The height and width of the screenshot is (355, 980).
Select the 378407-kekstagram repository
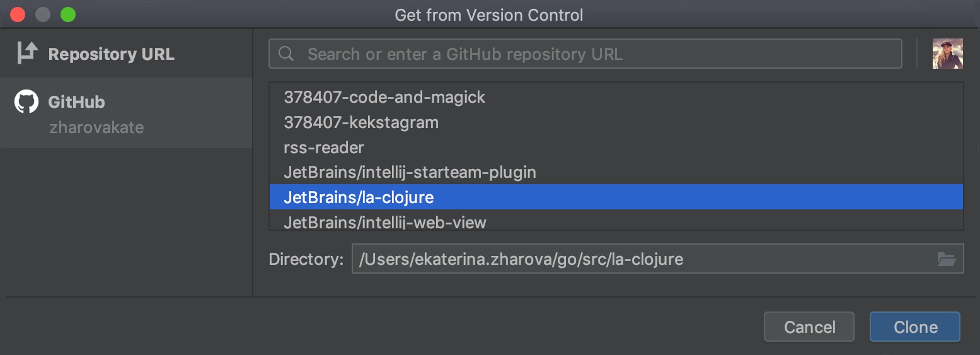(616, 122)
